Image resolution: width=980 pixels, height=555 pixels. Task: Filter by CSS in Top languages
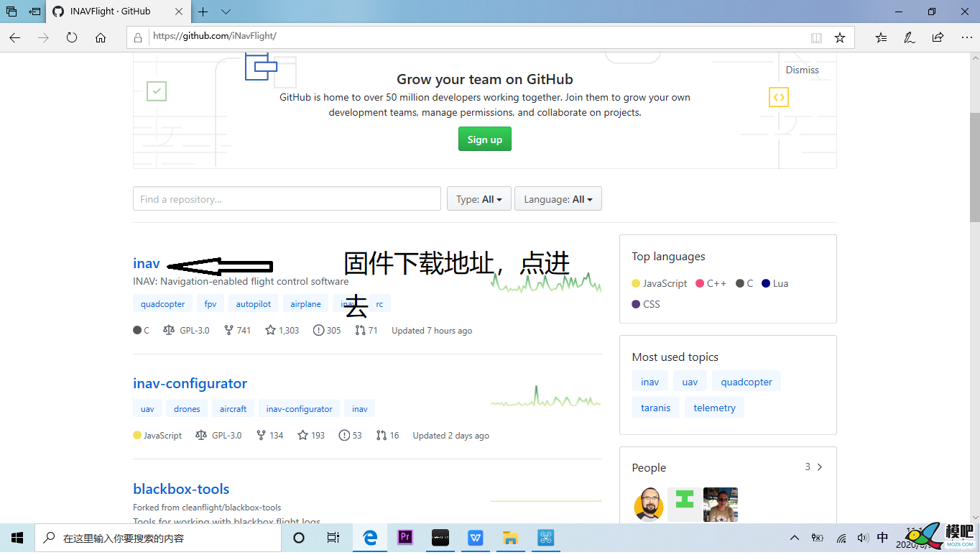(x=646, y=304)
